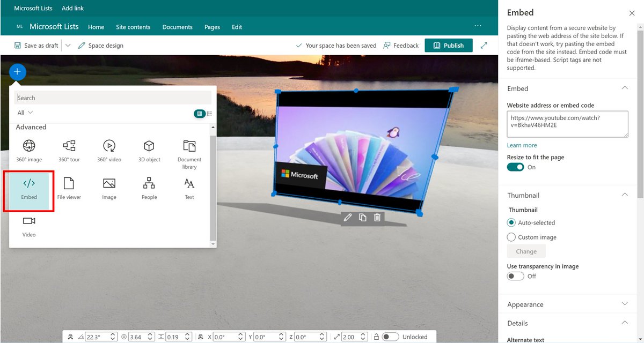
Task: Switch to the Pages tab
Action: coord(212,27)
